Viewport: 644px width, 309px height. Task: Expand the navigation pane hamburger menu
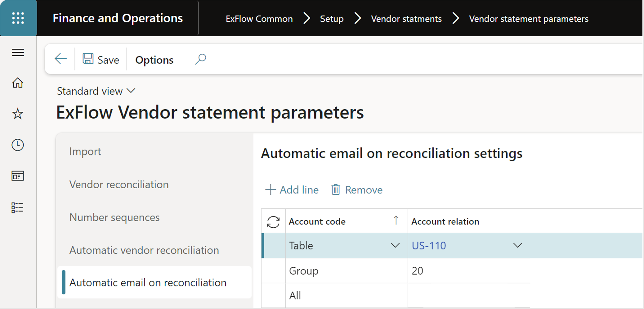18,52
